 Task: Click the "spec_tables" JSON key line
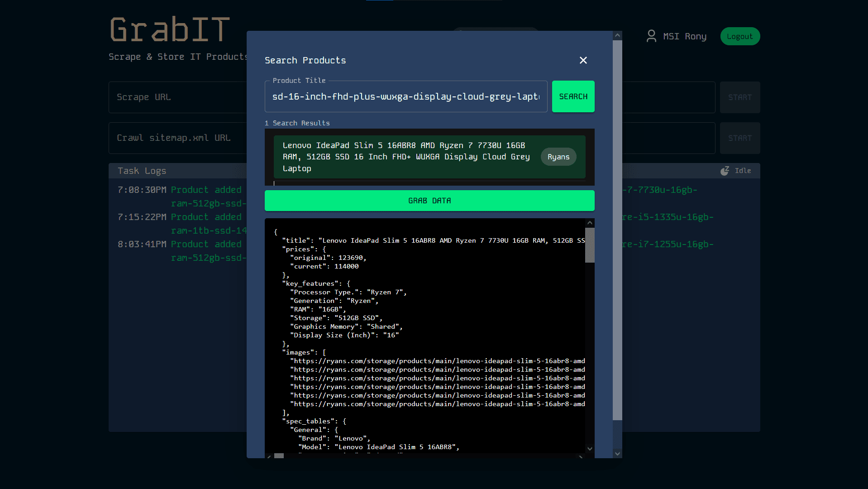click(314, 421)
